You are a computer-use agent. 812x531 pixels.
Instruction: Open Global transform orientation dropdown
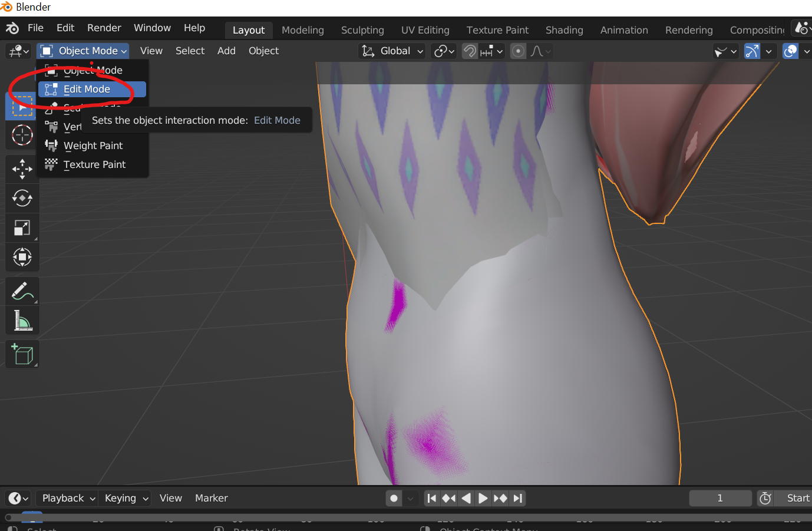[x=392, y=51]
